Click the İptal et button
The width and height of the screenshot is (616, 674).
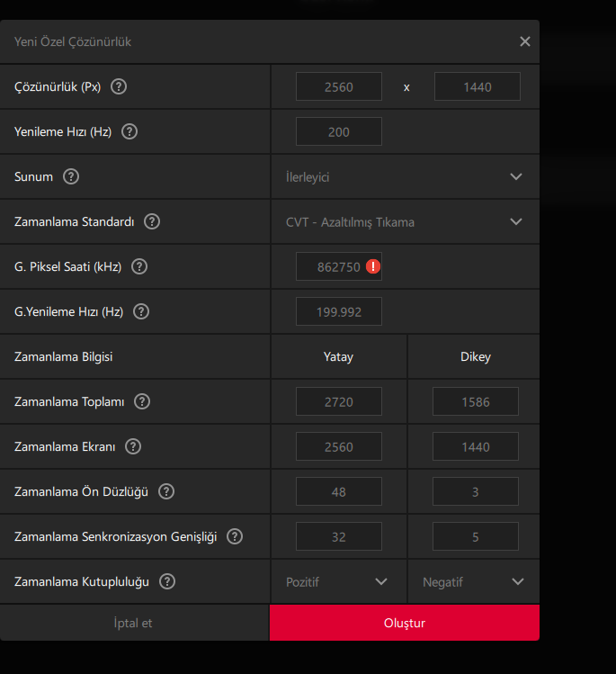[x=134, y=623]
